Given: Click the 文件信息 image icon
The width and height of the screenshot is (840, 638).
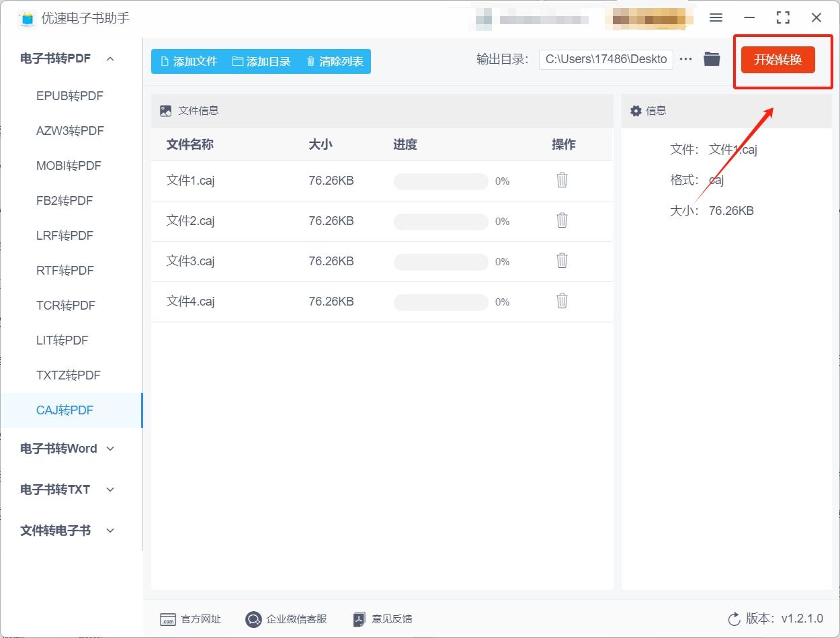Looking at the screenshot, I should pyautogui.click(x=166, y=111).
